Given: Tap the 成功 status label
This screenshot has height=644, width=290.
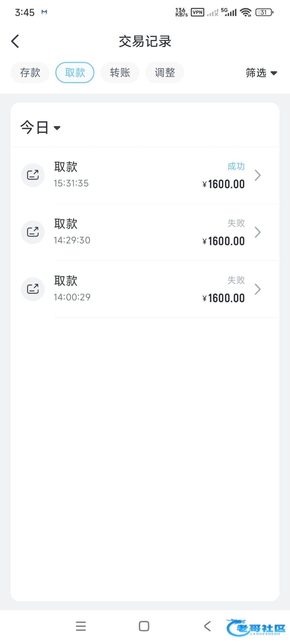Looking at the screenshot, I should (x=236, y=166).
